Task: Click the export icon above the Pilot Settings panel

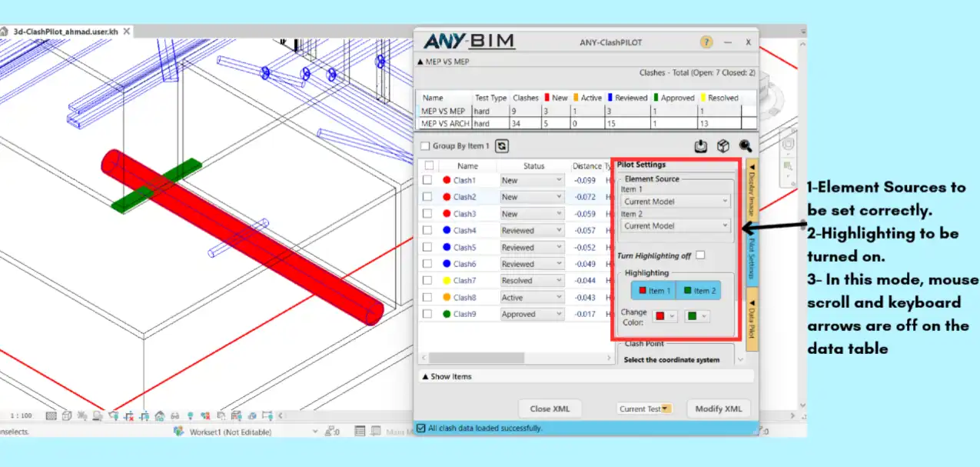Action: 700,145
